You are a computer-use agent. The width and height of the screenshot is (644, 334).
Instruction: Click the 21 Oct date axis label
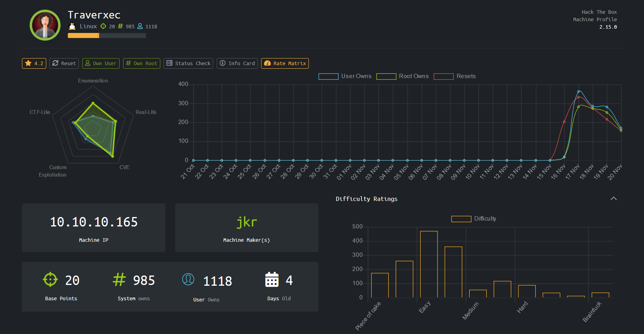click(x=188, y=172)
